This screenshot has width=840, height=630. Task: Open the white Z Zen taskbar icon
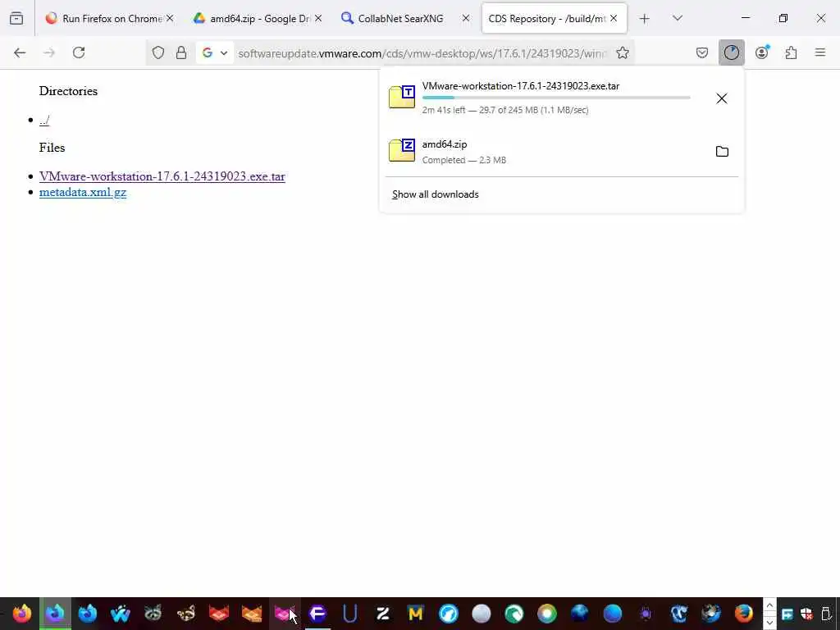(382, 614)
